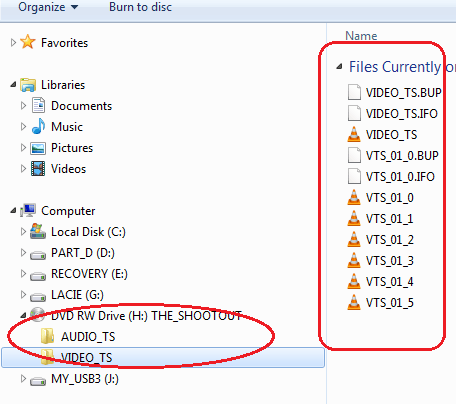Select the MY_USB3 (J:) label
This screenshot has height=404, width=456.
click(85, 379)
